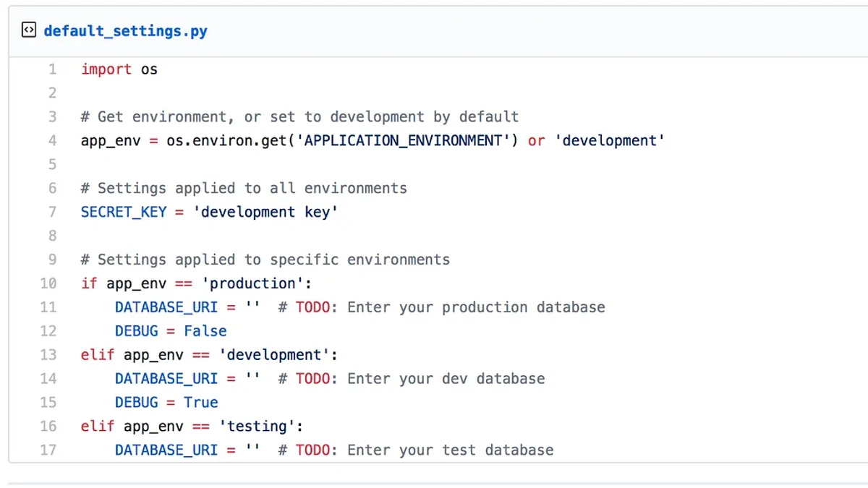Click the comment 'Enter your test database'
Image resolution: width=868 pixels, height=488 pixels.
click(451, 450)
